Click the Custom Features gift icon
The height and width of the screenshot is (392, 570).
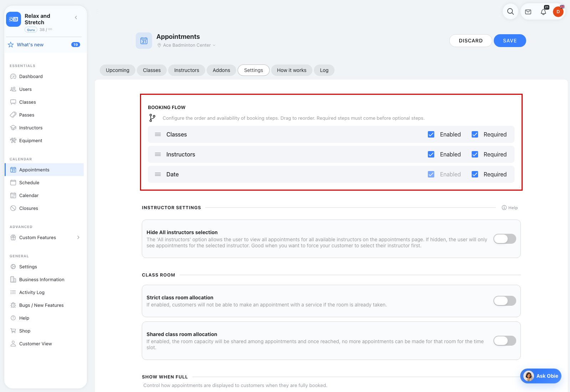coord(13,237)
